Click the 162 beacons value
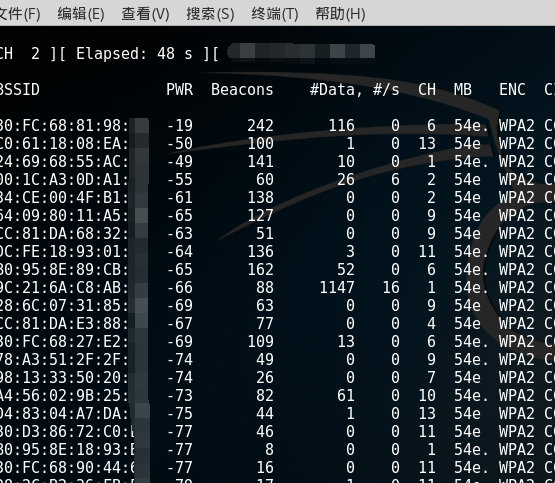 [x=260, y=270]
